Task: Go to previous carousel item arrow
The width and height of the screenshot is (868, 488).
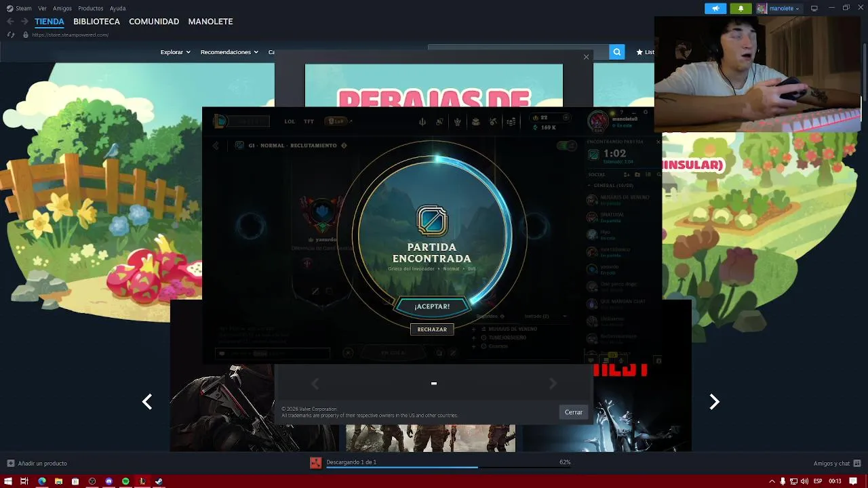Action: (x=147, y=402)
